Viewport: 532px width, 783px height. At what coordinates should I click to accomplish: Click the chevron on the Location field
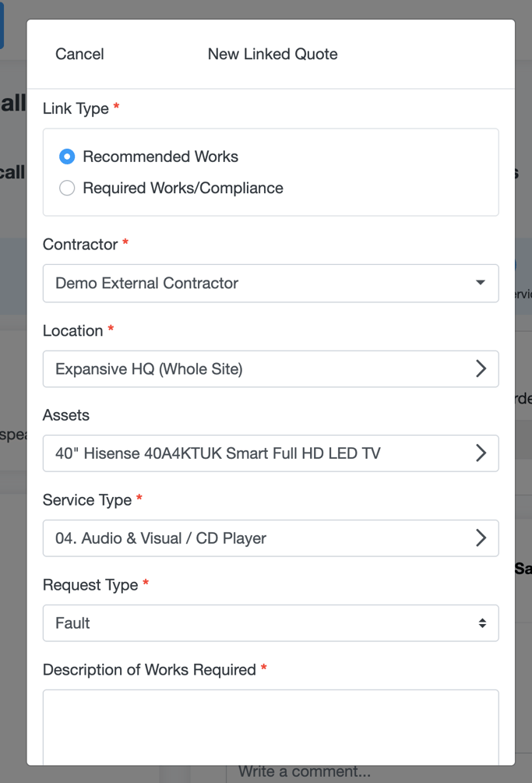click(x=481, y=369)
